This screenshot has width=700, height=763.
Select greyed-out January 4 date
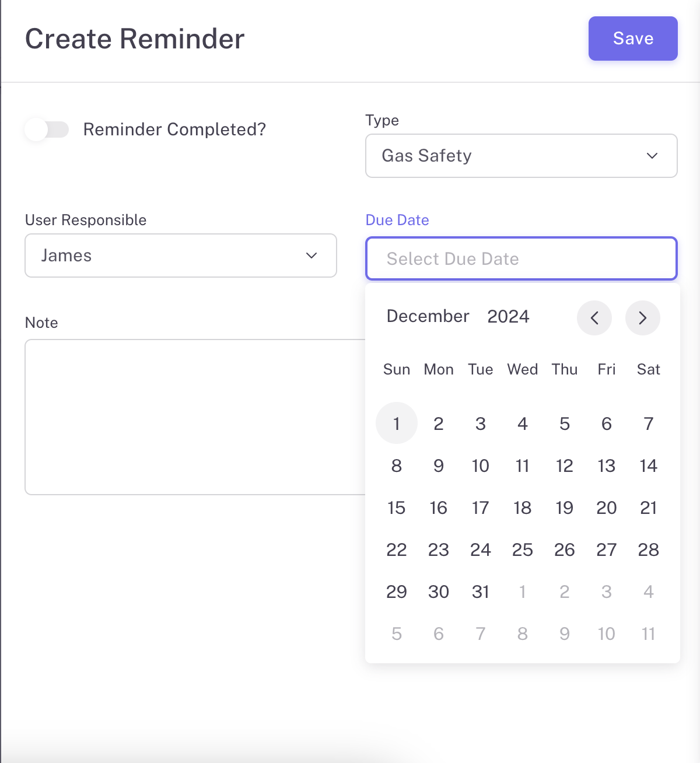(649, 591)
